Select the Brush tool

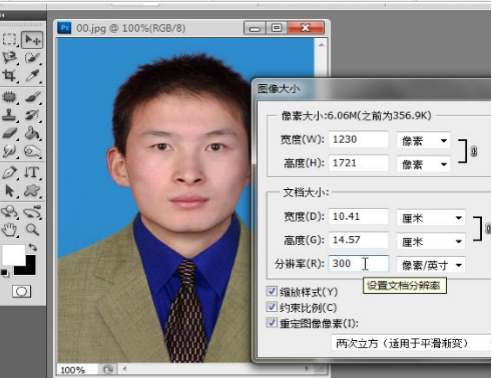[x=32, y=97]
